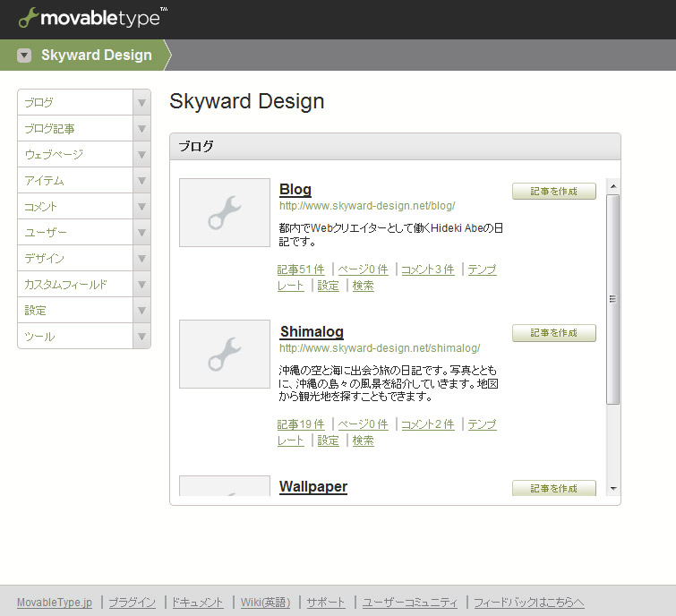The width and height of the screenshot is (676, 616).
Task: Expand the ユーザー menu arrow
Action: pyautogui.click(x=141, y=233)
